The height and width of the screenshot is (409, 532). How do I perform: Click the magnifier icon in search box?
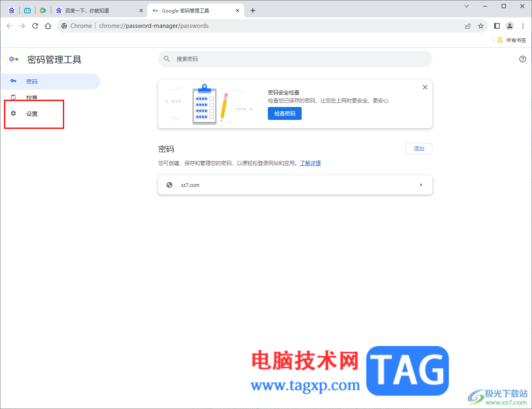167,59
